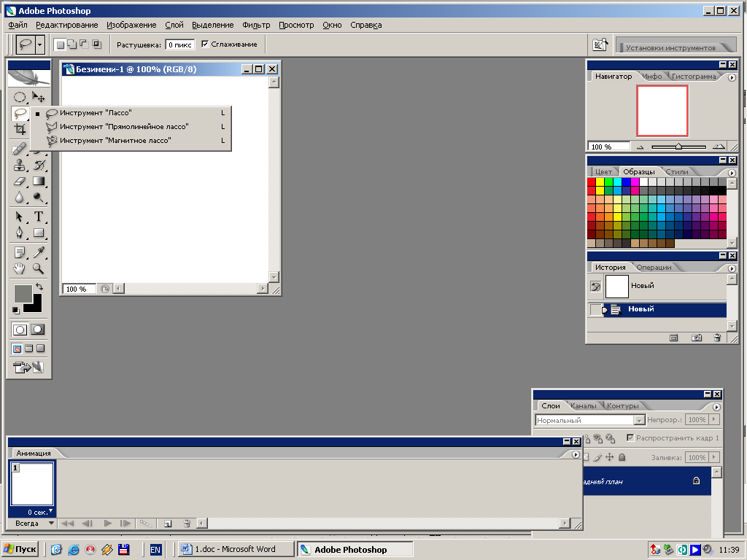The height and width of the screenshot is (560, 747).
Task: Open Нормальный blend mode dropdown
Action: click(x=639, y=420)
